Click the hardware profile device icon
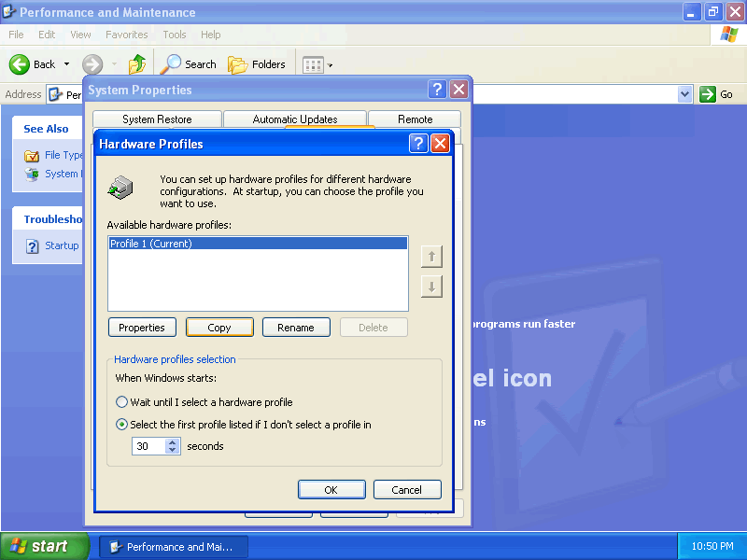This screenshot has height=560, width=747. [120, 188]
